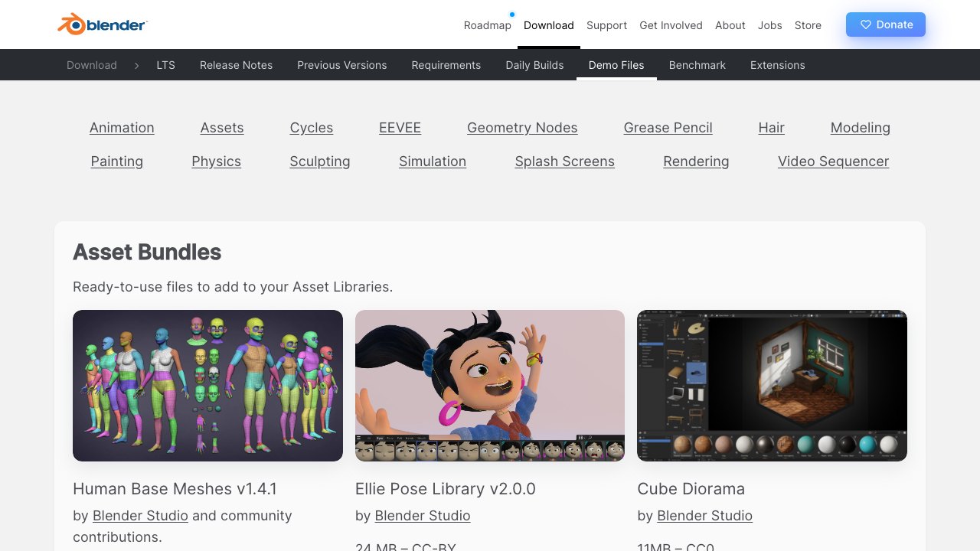Screen dimensions: 980x551
Task: Click the breadcrumb chevron after Download
Action: tap(136, 65)
